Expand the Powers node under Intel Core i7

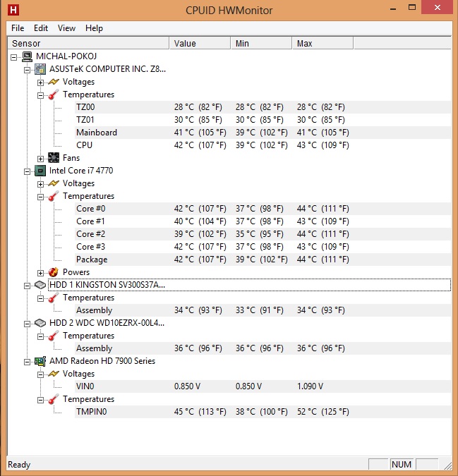41,272
